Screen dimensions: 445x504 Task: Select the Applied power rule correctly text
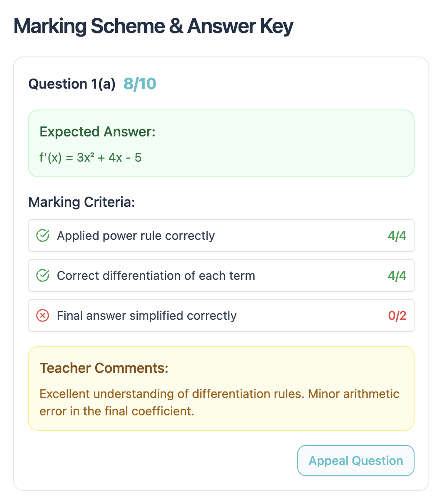pos(136,235)
